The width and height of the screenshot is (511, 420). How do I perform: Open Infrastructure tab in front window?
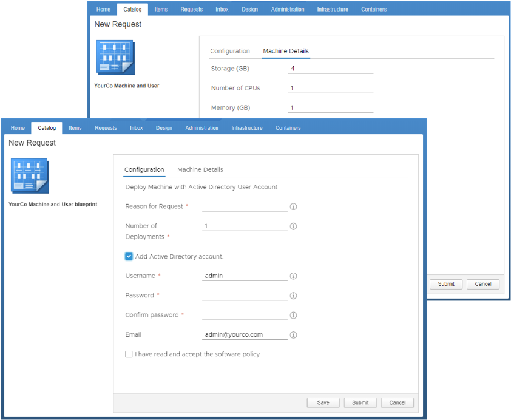pyautogui.click(x=247, y=128)
